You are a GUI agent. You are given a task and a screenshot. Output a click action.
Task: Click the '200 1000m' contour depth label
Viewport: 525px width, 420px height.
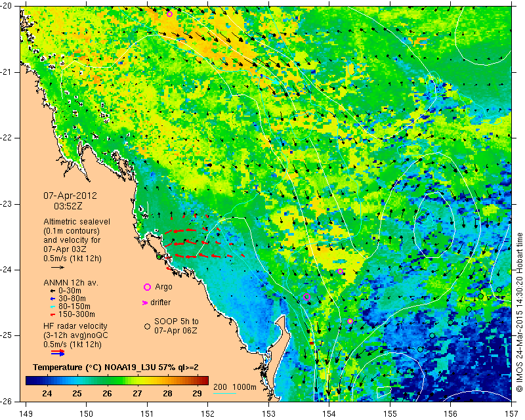[235, 387]
